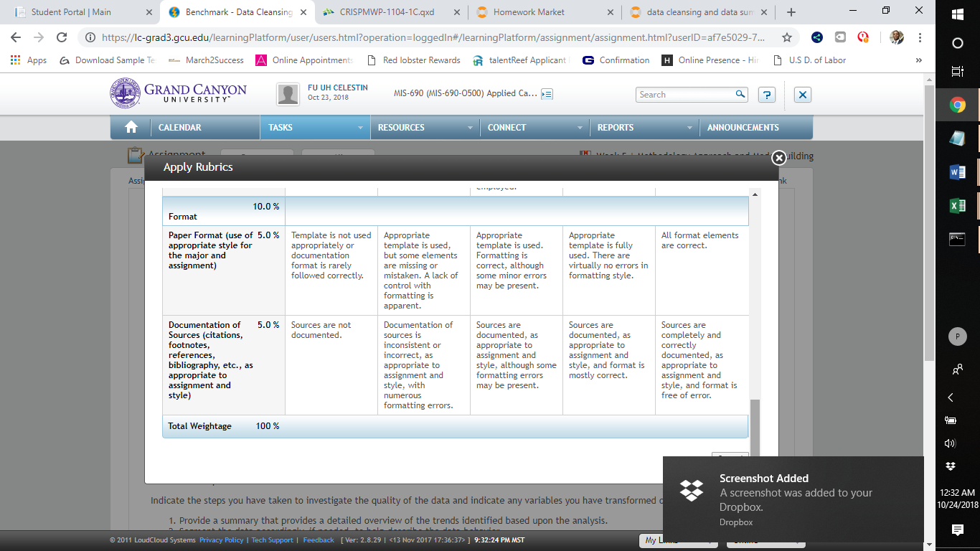Open the Calendar menu
This screenshot has width=980, height=551.
pyautogui.click(x=179, y=128)
